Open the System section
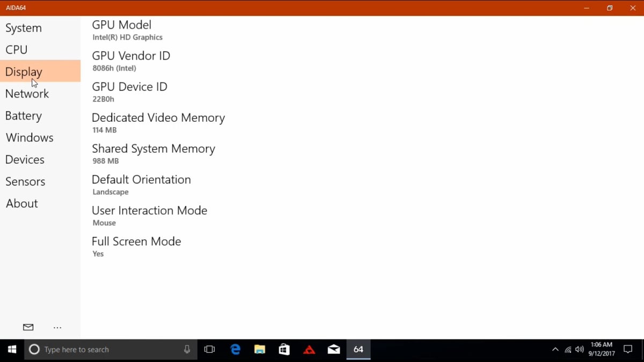Viewport: 644px width, 362px height. coord(40,28)
